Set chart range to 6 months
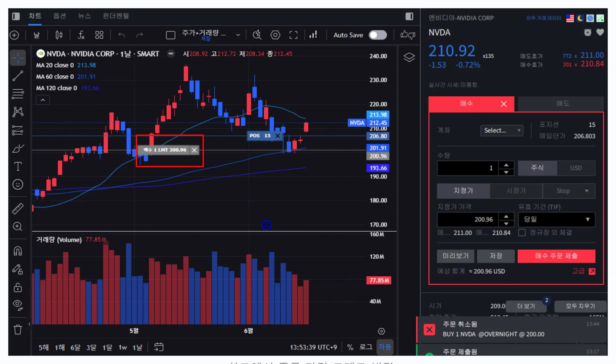 coord(75,347)
